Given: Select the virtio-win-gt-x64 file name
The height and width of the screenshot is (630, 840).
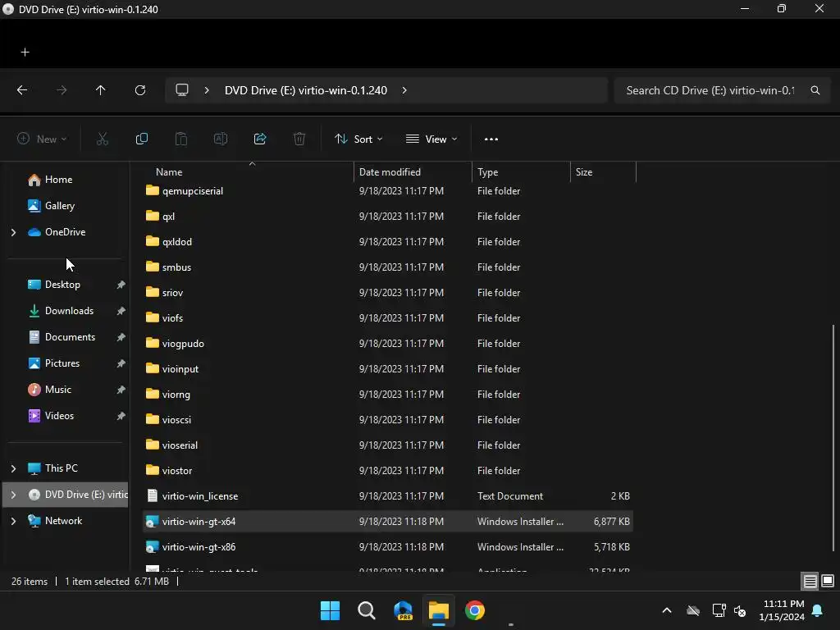Looking at the screenshot, I should point(199,521).
